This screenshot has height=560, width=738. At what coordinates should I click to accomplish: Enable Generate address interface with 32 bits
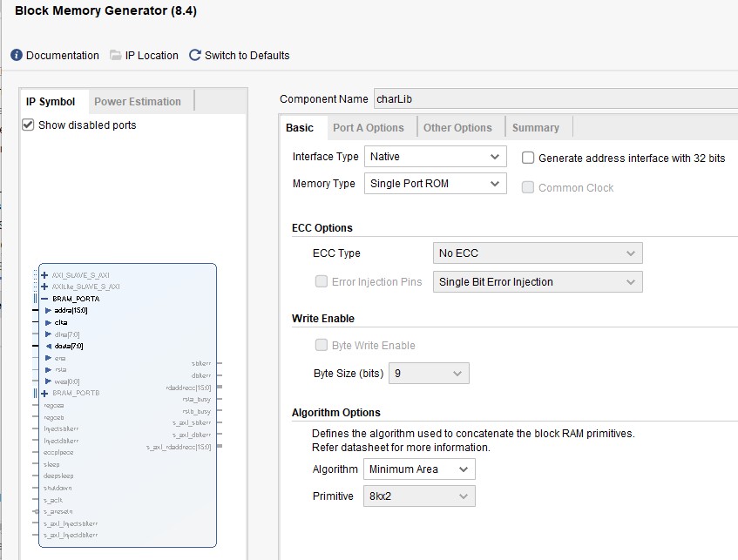coord(527,158)
